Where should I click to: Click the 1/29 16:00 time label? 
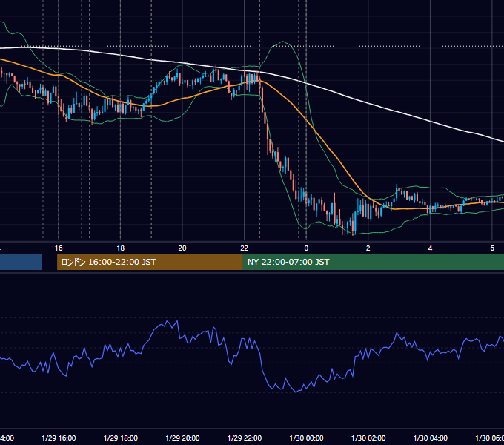[59, 438]
